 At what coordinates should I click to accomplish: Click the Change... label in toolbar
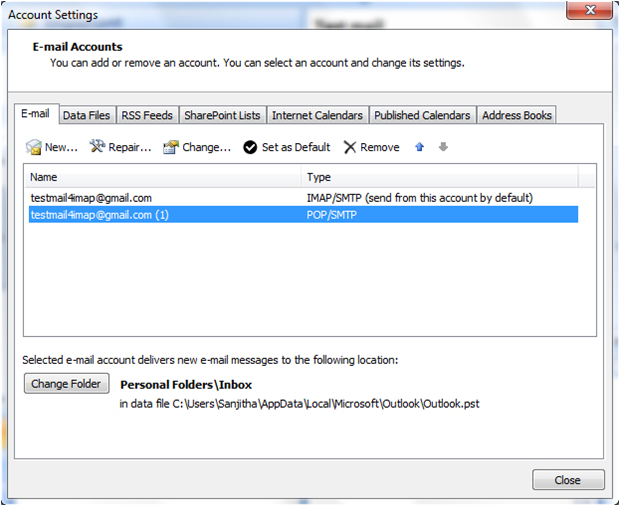coord(206,147)
